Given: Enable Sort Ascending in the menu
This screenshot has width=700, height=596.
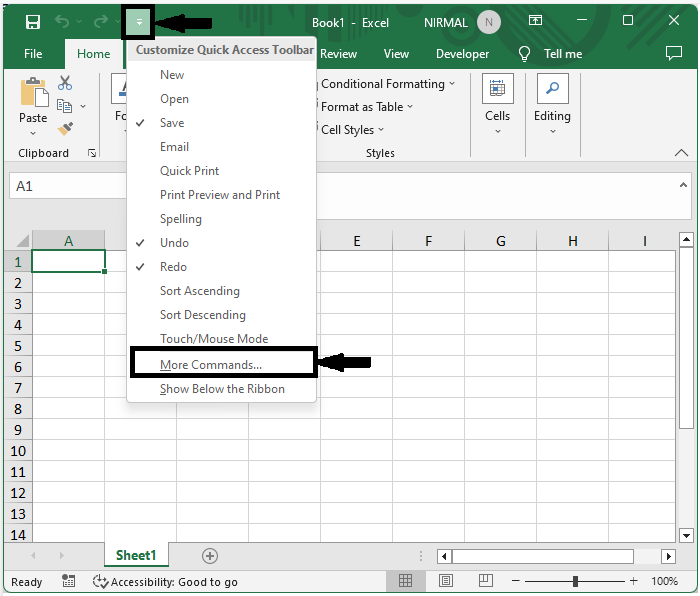Looking at the screenshot, I should point(221,291).
